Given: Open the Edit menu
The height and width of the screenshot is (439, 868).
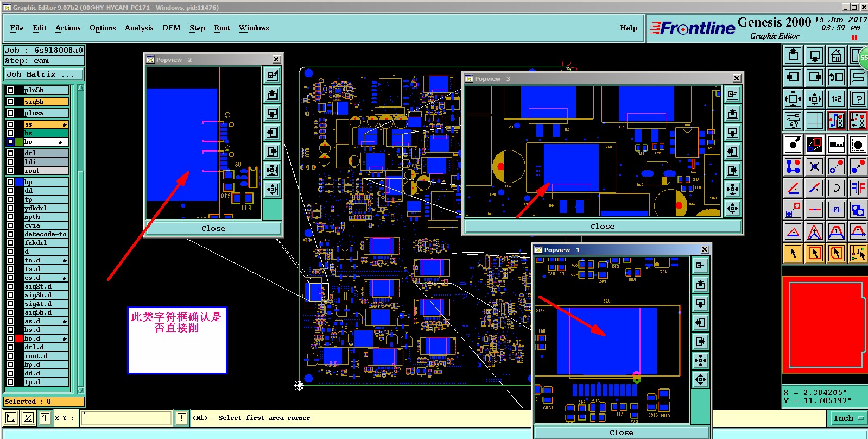Looking at the screenshot, I should coord(40,28).
